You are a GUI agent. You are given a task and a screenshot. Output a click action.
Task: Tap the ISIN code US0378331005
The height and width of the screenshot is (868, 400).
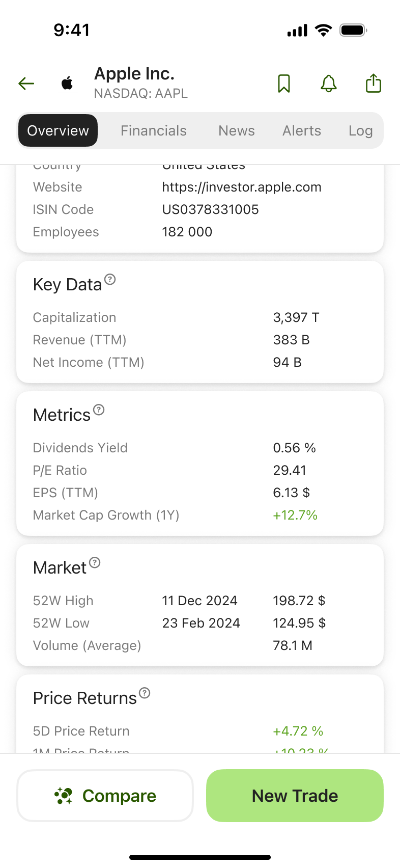pos(210,210)
